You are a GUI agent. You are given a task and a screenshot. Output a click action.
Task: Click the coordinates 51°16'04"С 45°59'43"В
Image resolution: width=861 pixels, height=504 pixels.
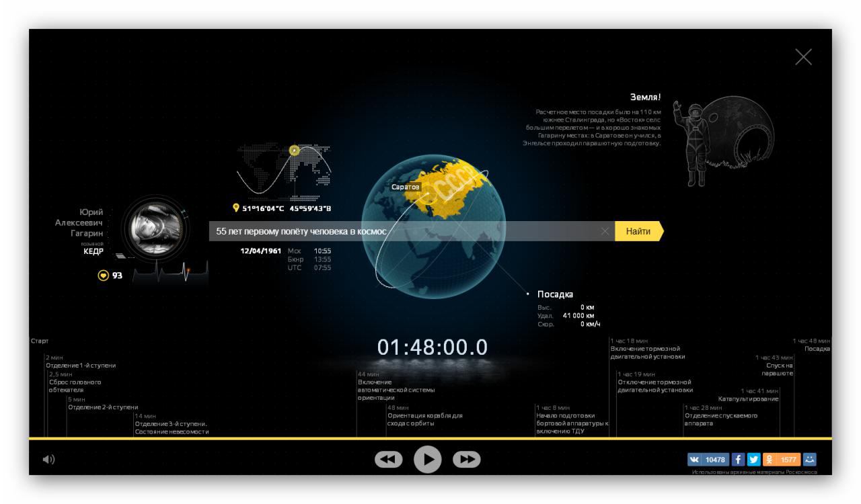pos(287,208)
